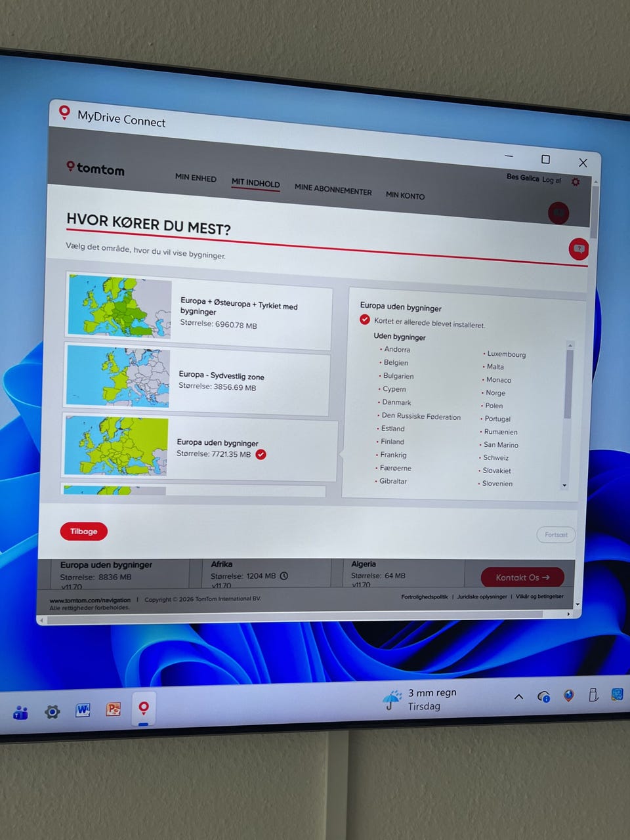Click MyDrive Connect taskbar icon
The height and width of the screenshot is (840, 630).
[144, 708]
